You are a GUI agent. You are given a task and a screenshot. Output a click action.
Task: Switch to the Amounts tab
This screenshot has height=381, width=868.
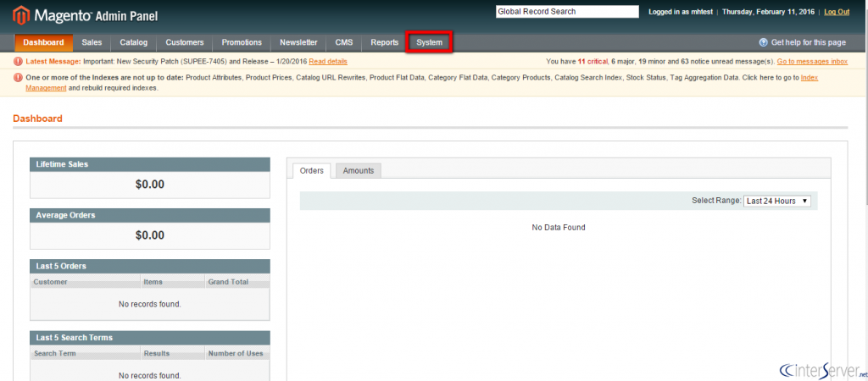[359, 171]
